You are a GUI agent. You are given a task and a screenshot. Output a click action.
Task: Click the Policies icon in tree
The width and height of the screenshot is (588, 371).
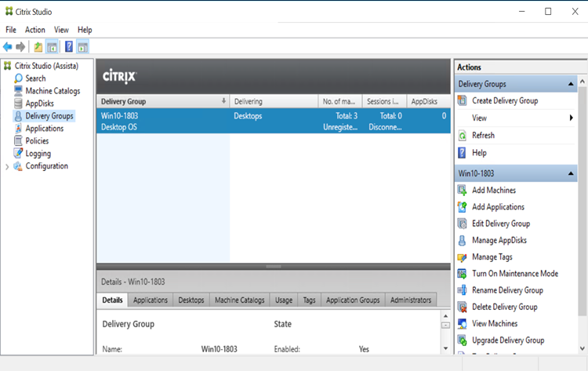pyautogui.click(x=18, y=140)
